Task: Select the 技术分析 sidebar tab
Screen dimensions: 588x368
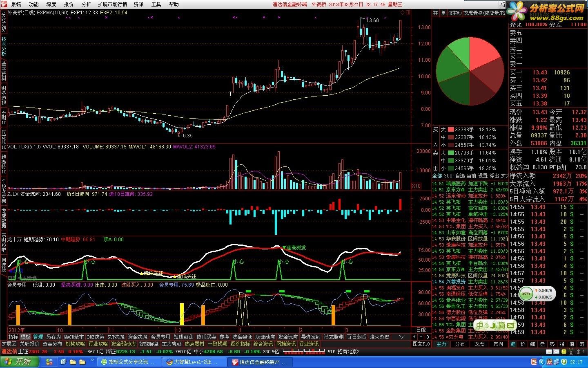Action: pos(4,46)
